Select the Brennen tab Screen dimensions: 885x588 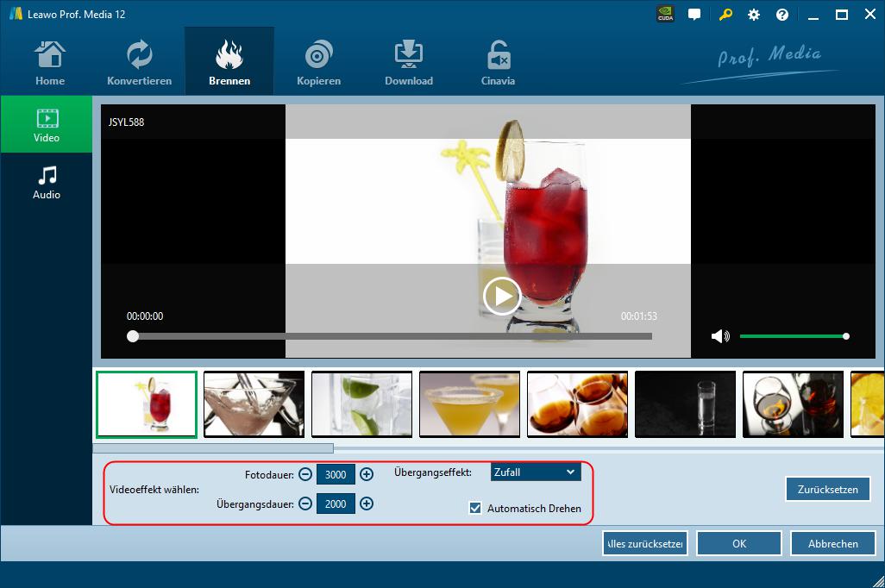[229, 62]
